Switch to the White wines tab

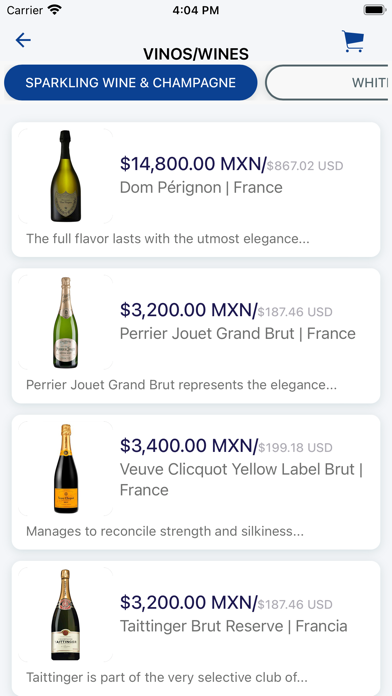tap(329, 83)
